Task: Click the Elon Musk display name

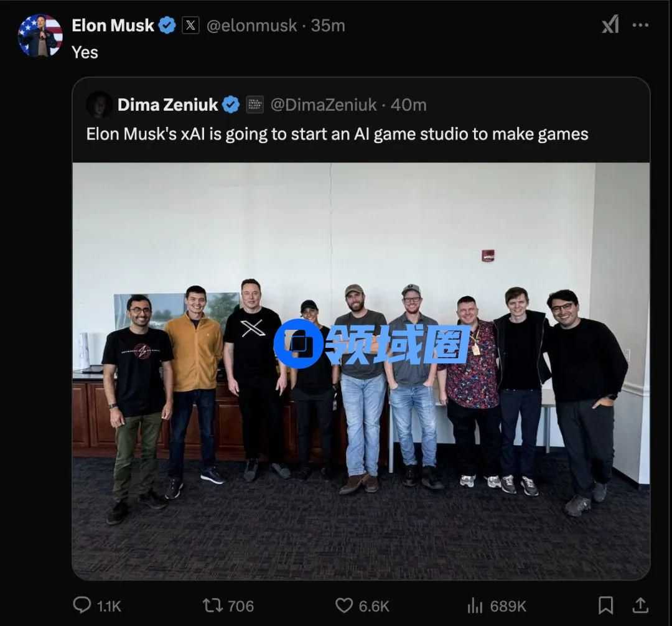Action: (113, 26)
